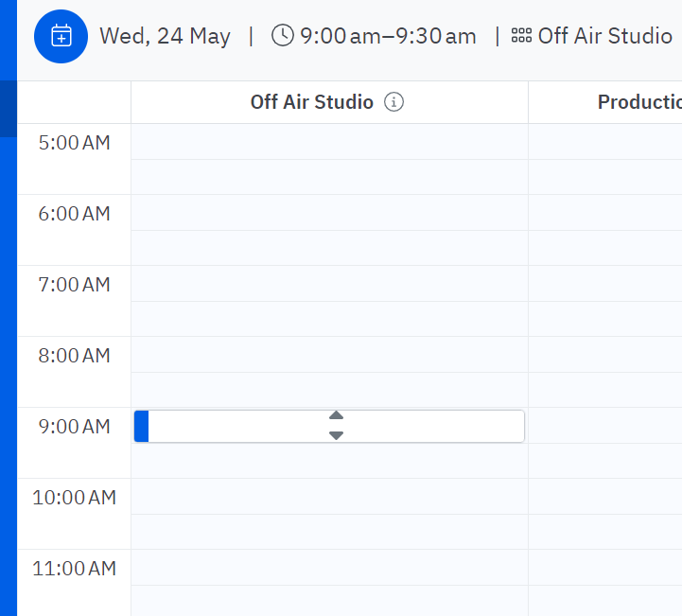Click the 9:00 am–9:30 am time range
Viewport: 682px width, 616px height.
(x=388, y=37)
